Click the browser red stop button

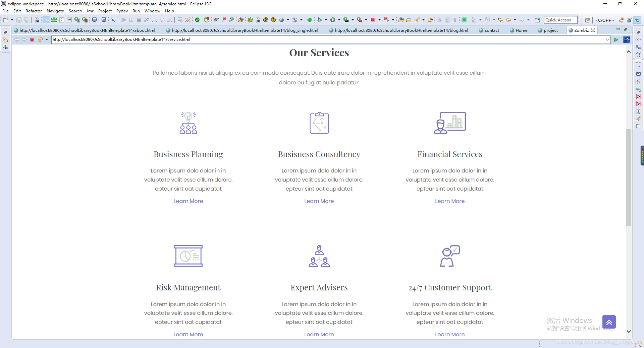pyautogui.click(x=32, y=40)
